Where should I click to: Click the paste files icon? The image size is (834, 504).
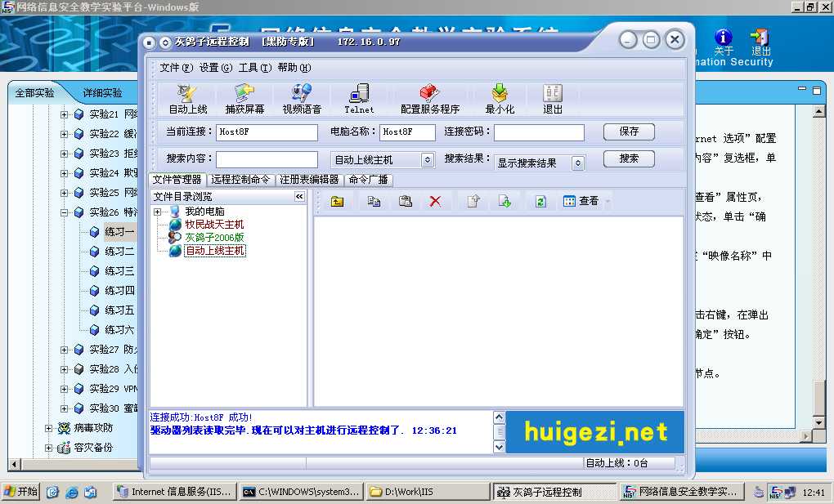click(406, 202)
